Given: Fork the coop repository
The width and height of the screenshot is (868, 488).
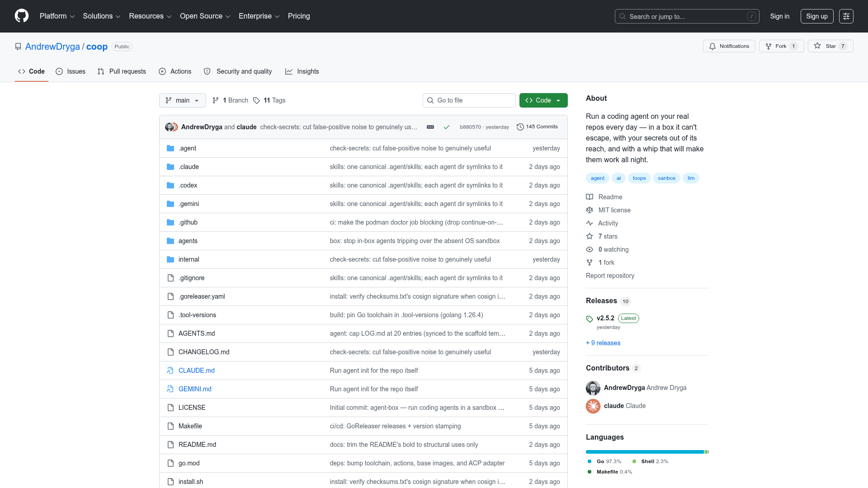Looking at the screenshot, I should tap(782, 46).
